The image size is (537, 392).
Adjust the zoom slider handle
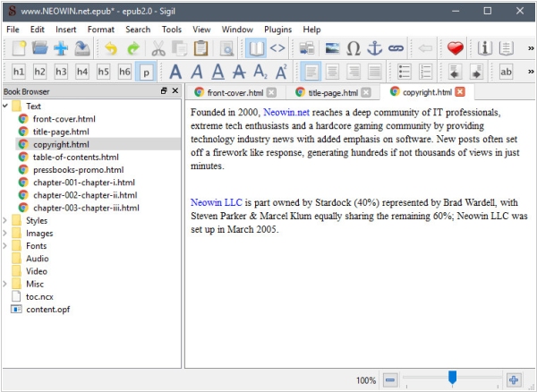[452, 379]
